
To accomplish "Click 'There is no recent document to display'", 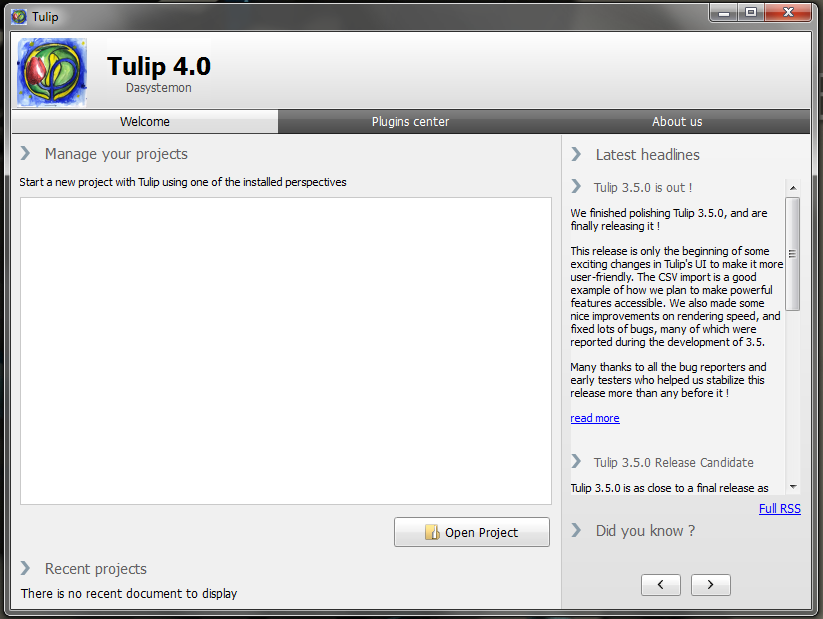I will pos(129,593).
